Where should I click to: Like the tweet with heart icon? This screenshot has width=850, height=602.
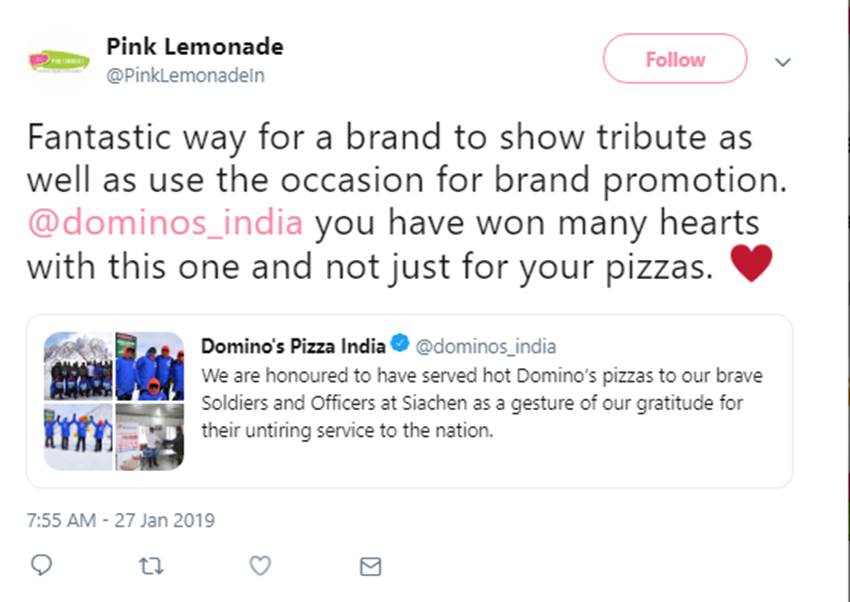[260, 566]
